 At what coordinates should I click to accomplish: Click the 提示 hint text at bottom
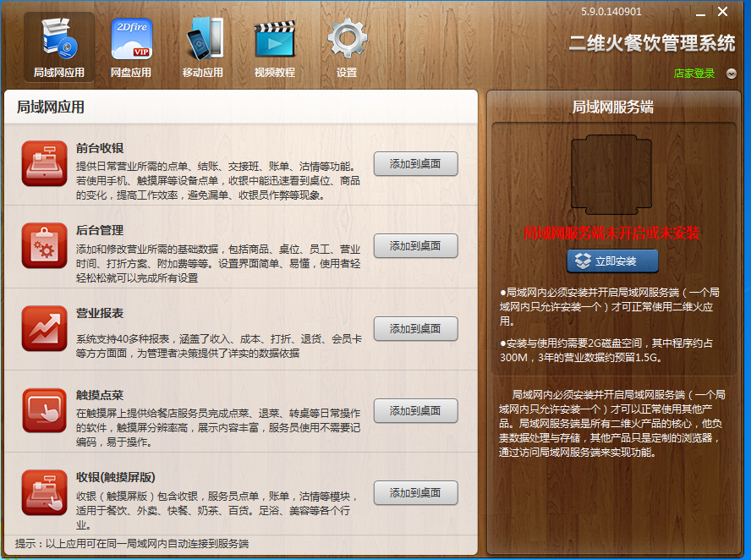pos(132,543)
